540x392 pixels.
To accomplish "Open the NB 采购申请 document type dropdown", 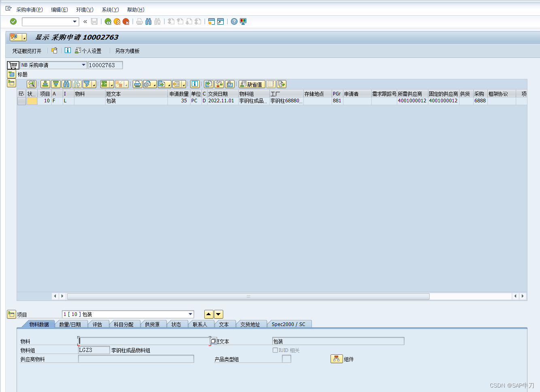I will (x=84, y=65).
